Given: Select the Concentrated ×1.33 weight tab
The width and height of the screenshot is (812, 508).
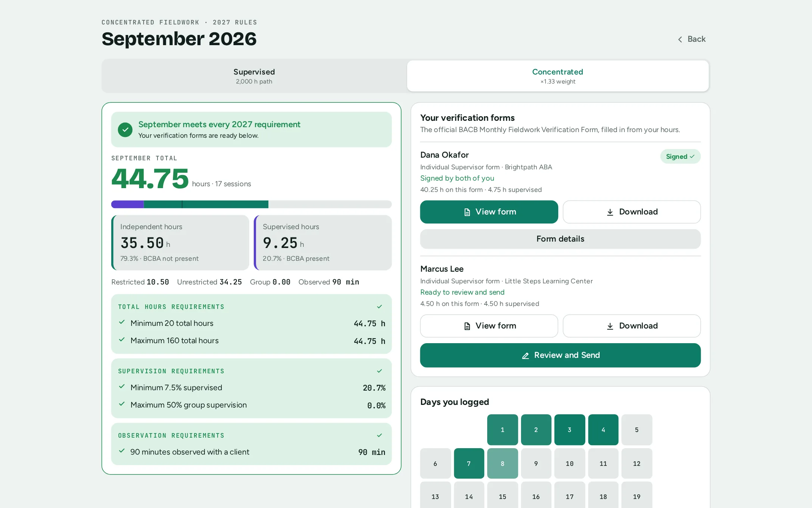Looking at the screenshot, I should point(558,76).
